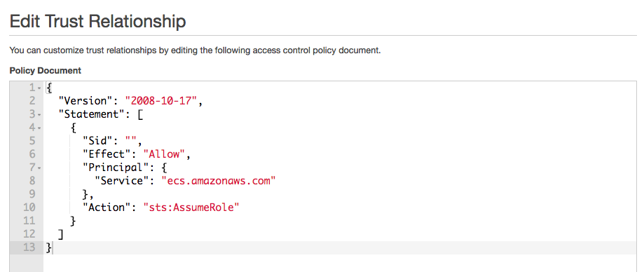
Task: Select line number 13 in the gutter
Action: click(29, 247)
